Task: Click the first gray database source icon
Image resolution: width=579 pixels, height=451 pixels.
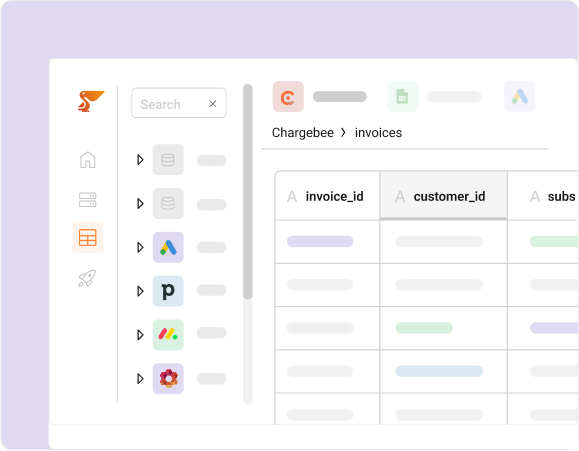Action: (x=168, y=160)
